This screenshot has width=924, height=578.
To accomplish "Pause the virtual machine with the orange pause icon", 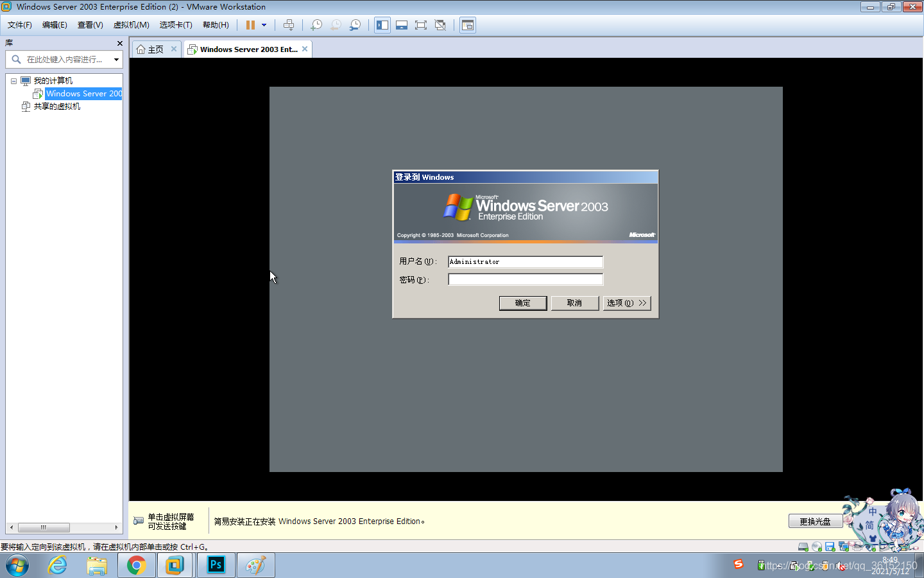I will [250, 25].
